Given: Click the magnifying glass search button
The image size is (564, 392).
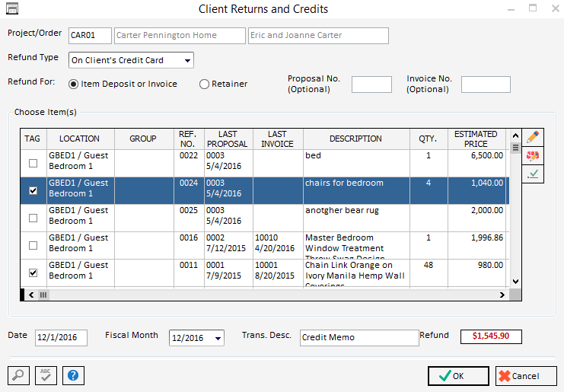Looking at the screenshot, I should coord(18,375).
